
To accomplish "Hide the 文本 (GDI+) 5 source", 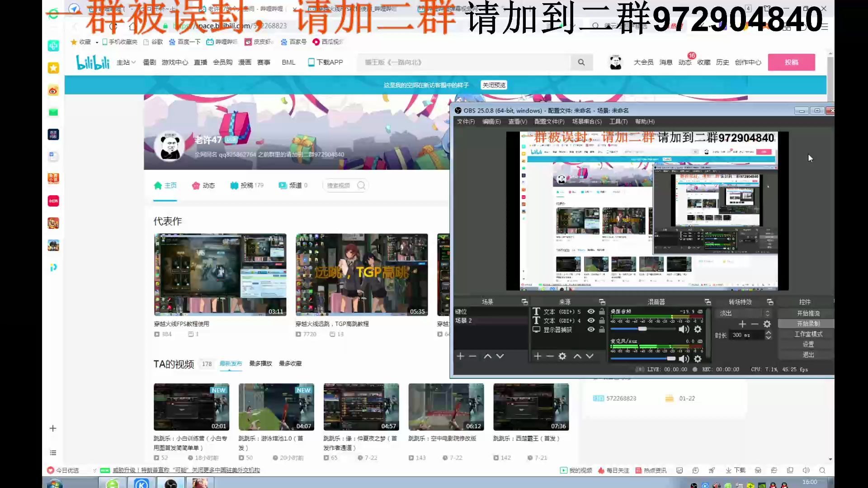I will [591, 312].
